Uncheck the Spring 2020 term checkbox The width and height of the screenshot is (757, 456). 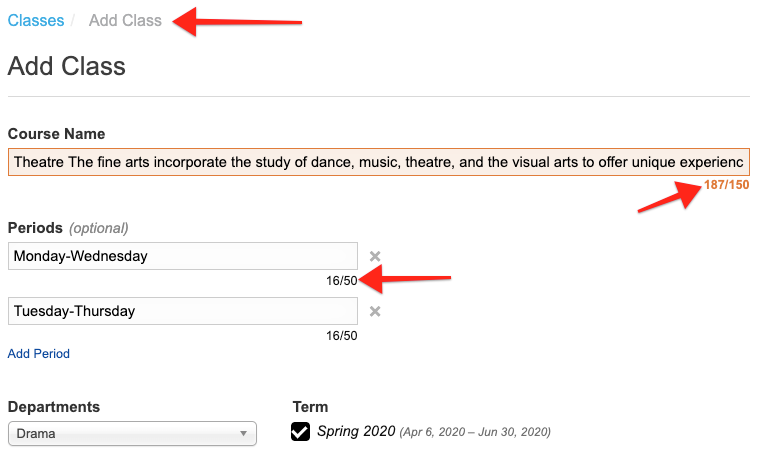pos(301,432)
